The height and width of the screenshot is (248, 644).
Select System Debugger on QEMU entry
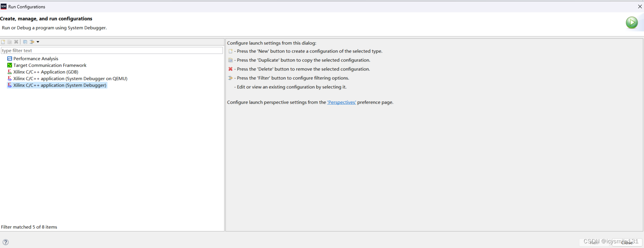(x=70, y=78)
